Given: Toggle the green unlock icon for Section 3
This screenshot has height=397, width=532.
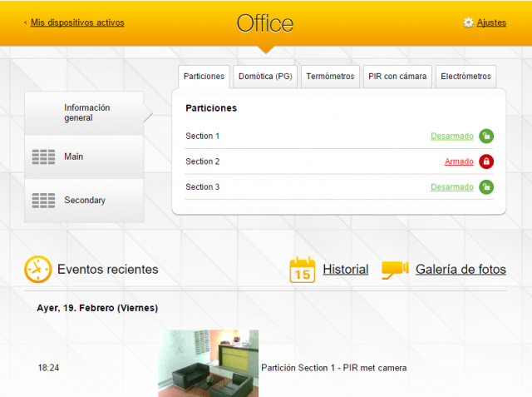Looking at the screenshot, I should (x=486, y=187).
